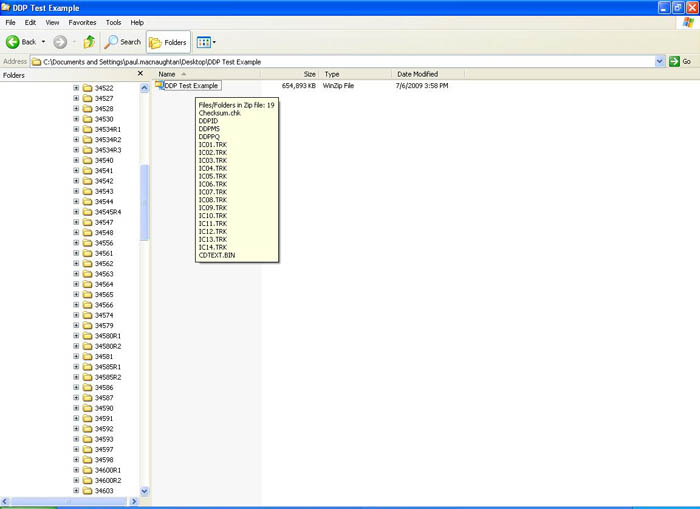Sort by Date Modified column header
The height and width of the screenshot is (509, 700).
[x=428, y=74]
